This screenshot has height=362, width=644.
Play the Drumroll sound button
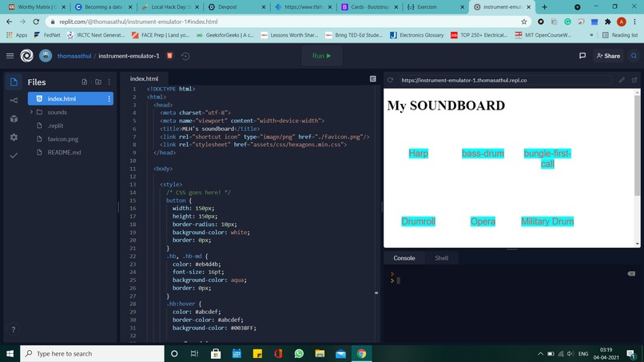click(418, 221)
